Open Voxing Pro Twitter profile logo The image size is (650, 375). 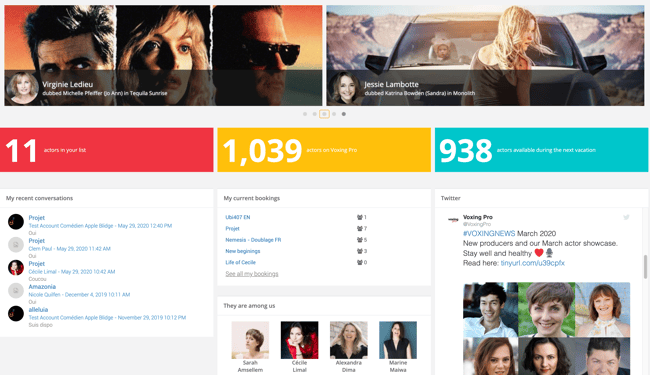tap(453, 219)
